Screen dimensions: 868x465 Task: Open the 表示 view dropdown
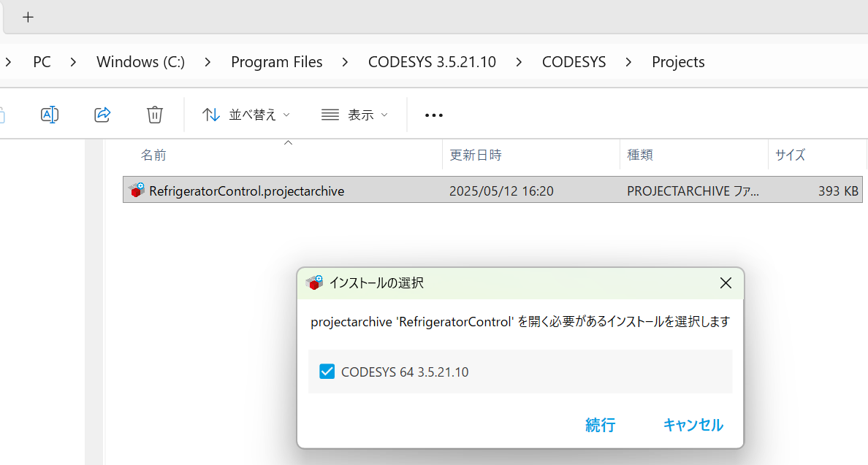pyautogui.click(x=354, y=115)
